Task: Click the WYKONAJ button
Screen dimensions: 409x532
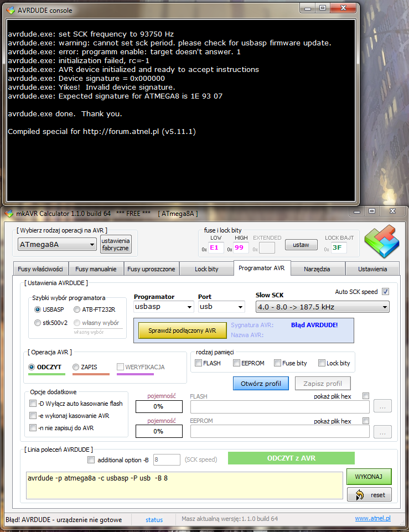Action: pos(369,477)
